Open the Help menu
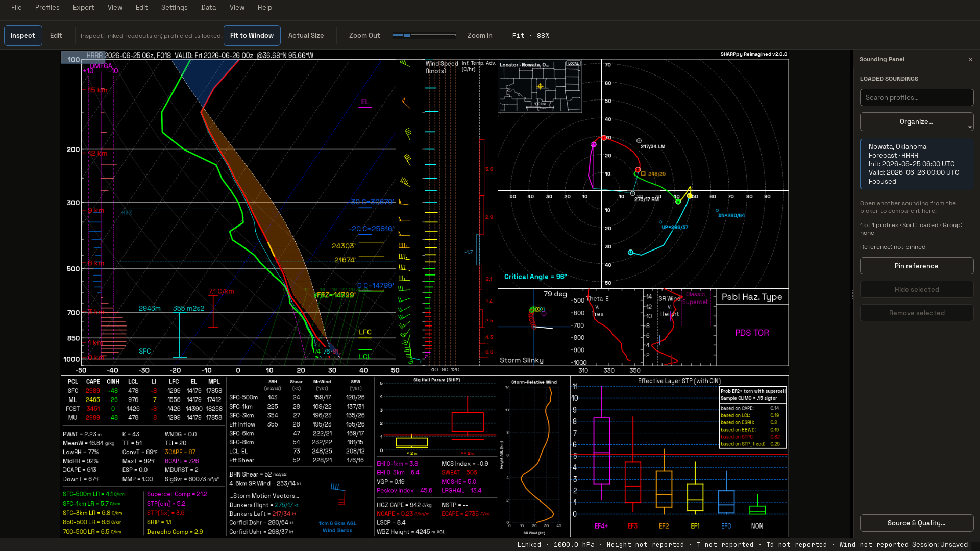Image resolution: width=980 pixels, height=551 pixels. coord(264,7)
